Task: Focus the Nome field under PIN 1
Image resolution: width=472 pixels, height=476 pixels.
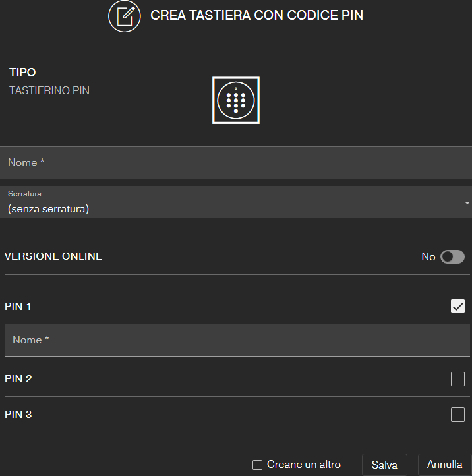Action: [x=236, y=340]
